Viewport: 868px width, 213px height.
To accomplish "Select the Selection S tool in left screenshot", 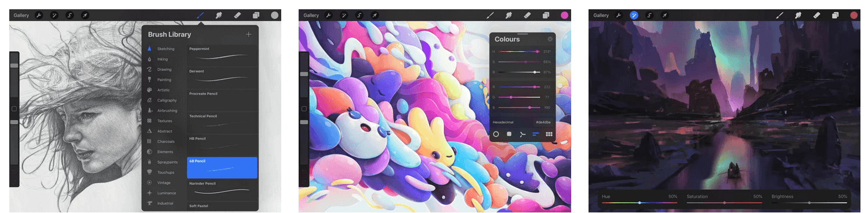I will [x=69, y=15].
